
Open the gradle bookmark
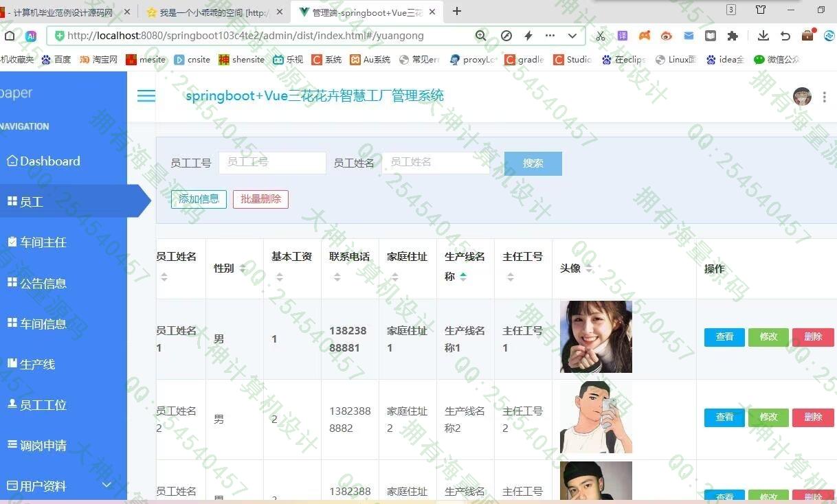(x=524, y=60)
